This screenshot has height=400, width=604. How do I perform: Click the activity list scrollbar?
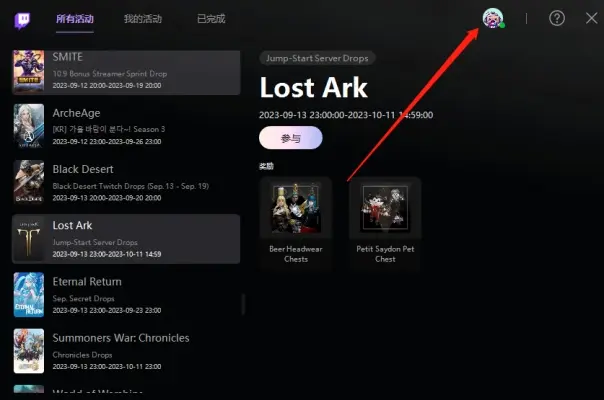(x=243, y=304)
